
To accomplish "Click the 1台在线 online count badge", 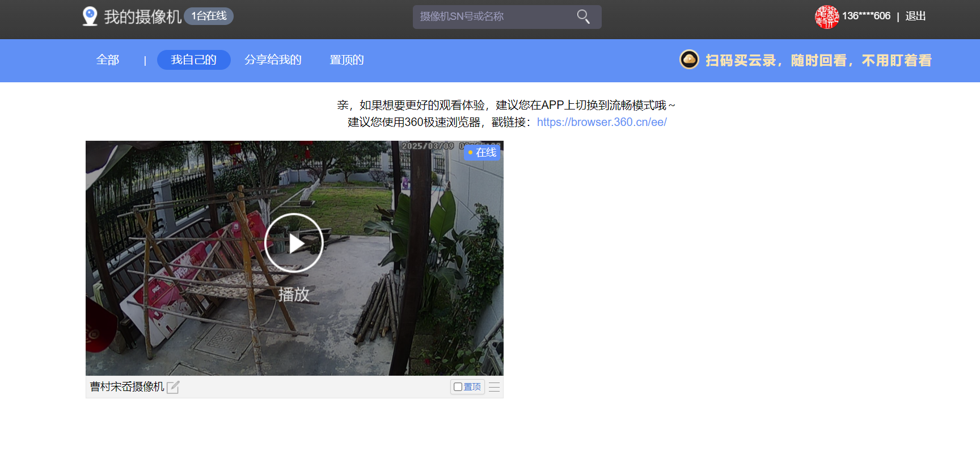I will [x=209, y=16].
